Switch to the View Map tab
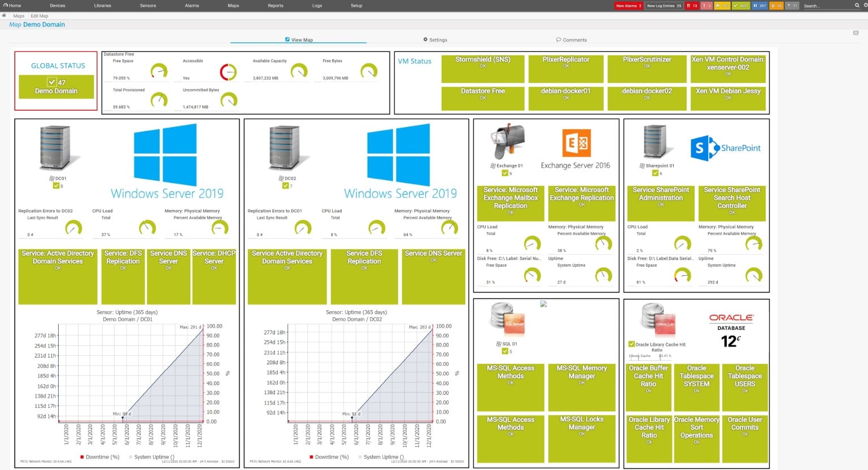This screenshot has height=470, width=868. click(x=299, y=40)
